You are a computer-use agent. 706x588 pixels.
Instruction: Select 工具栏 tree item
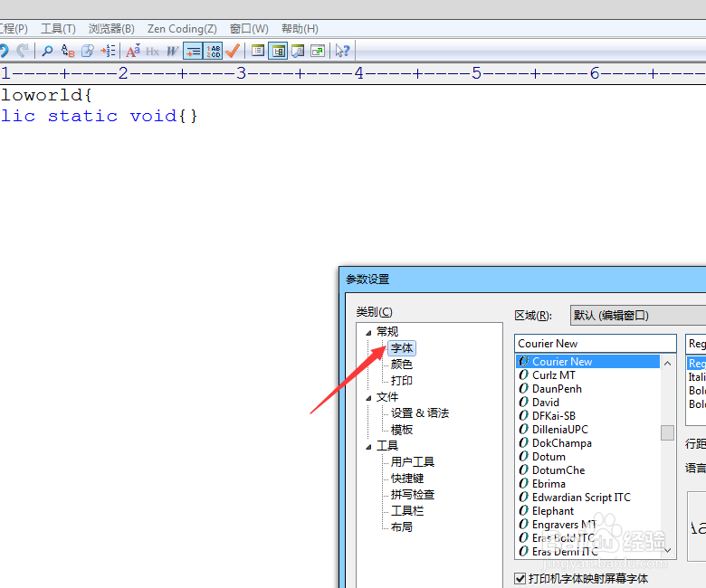[x=407, y=510]
